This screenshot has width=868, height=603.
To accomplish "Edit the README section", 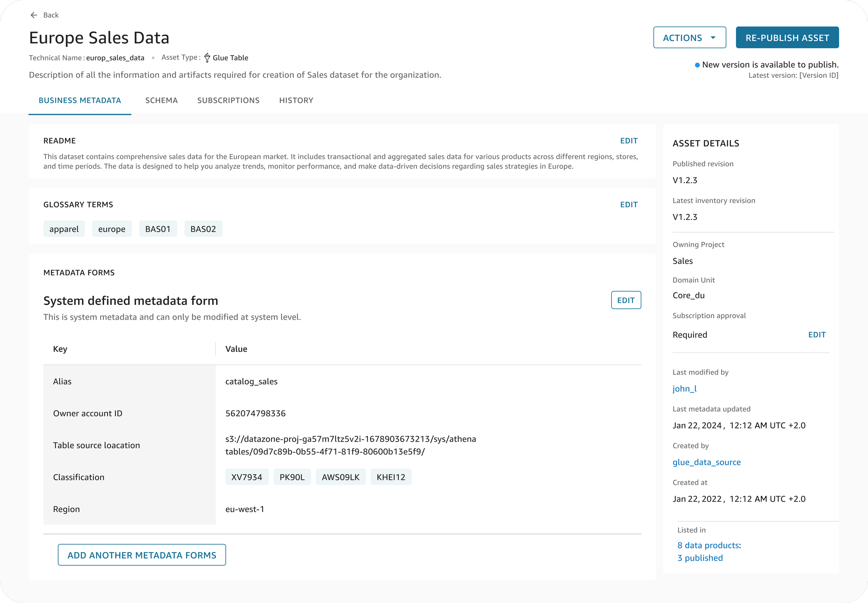I will tap(628, 141).
